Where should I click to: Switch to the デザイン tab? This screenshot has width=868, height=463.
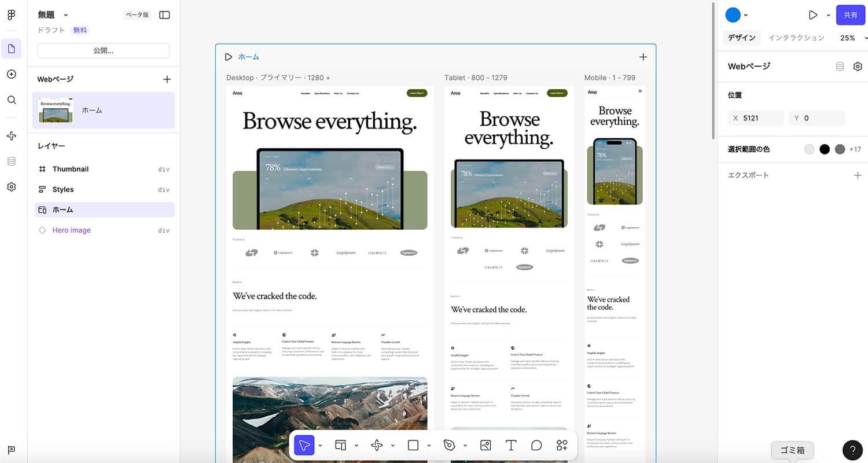pyautogui.click(x=741, y=38)
